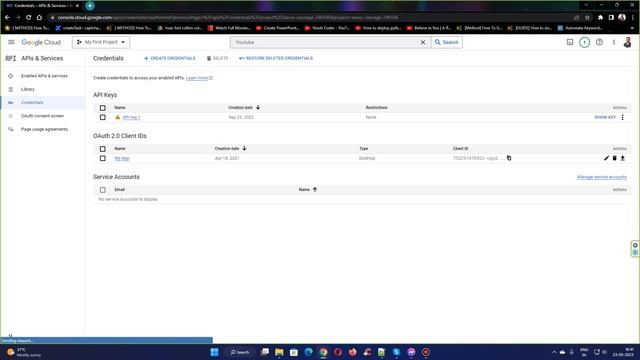Open the console settings three-dot menu
640x360 pixels.
[613, 42]
